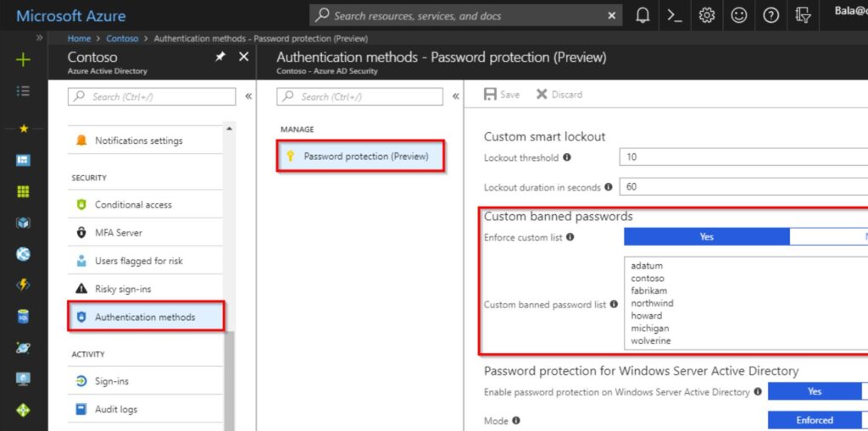Open Conditional access menu item
868x431 pixels.
click(x=145, y=205)
